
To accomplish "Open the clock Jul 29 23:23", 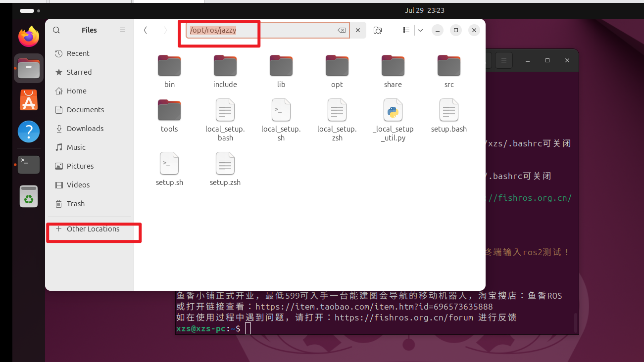I will (x=424, y=10).
